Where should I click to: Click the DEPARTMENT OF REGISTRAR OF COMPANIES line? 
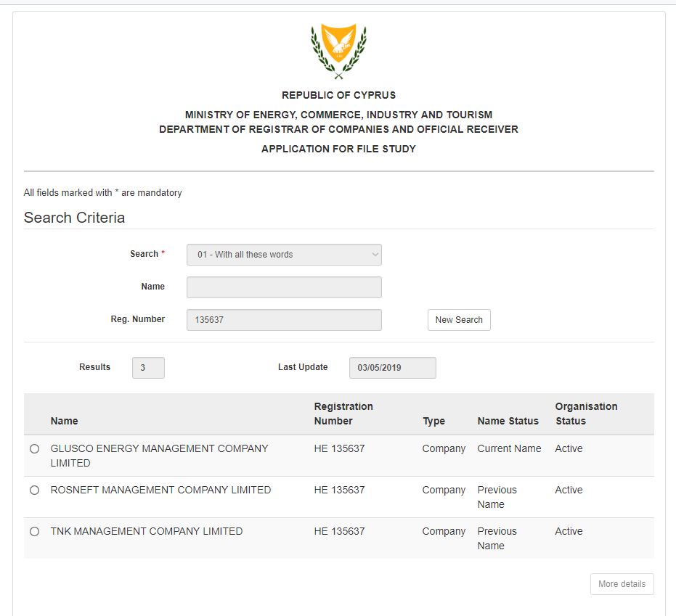[339, 129]
